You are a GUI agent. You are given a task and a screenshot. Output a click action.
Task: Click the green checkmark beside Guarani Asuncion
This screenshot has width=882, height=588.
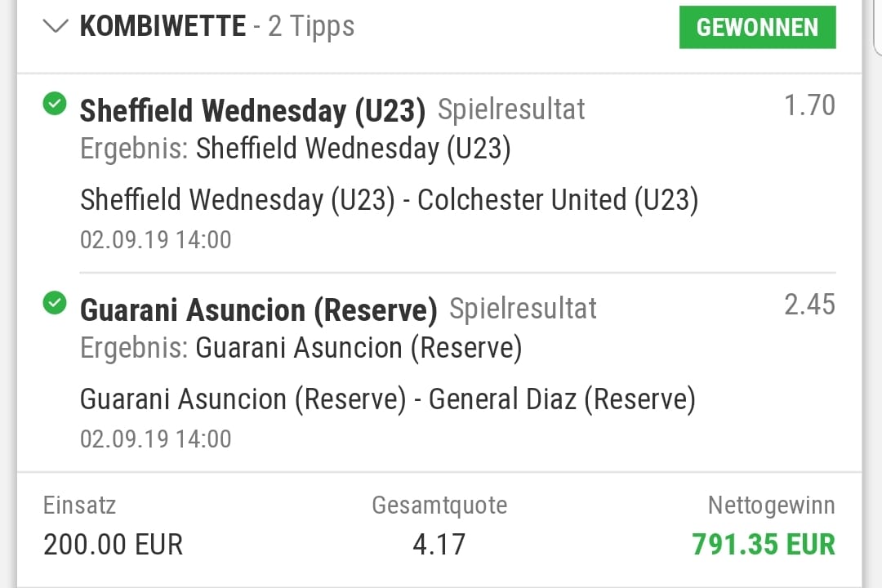[x=55, y=305]
